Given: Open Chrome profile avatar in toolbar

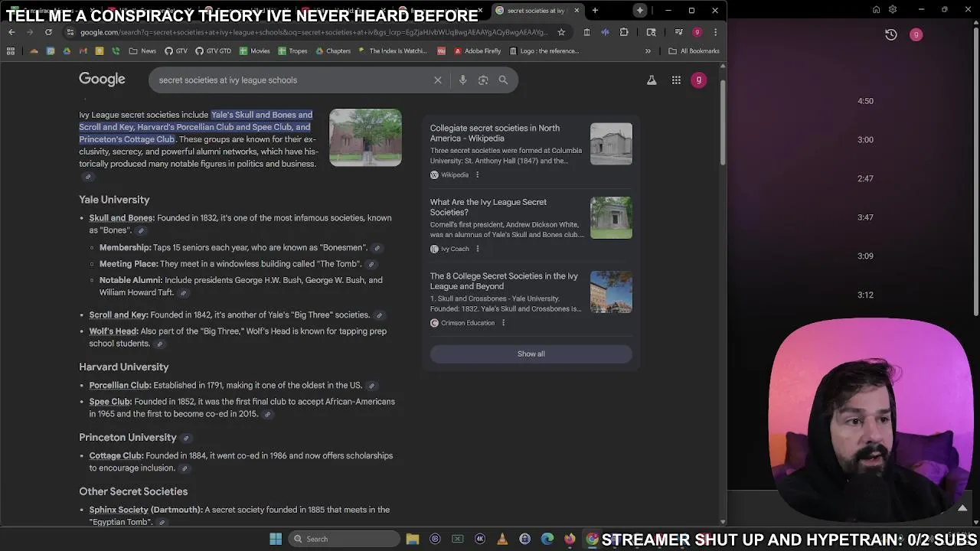Looking at the screenshot, I should click(x=697, y=32).
